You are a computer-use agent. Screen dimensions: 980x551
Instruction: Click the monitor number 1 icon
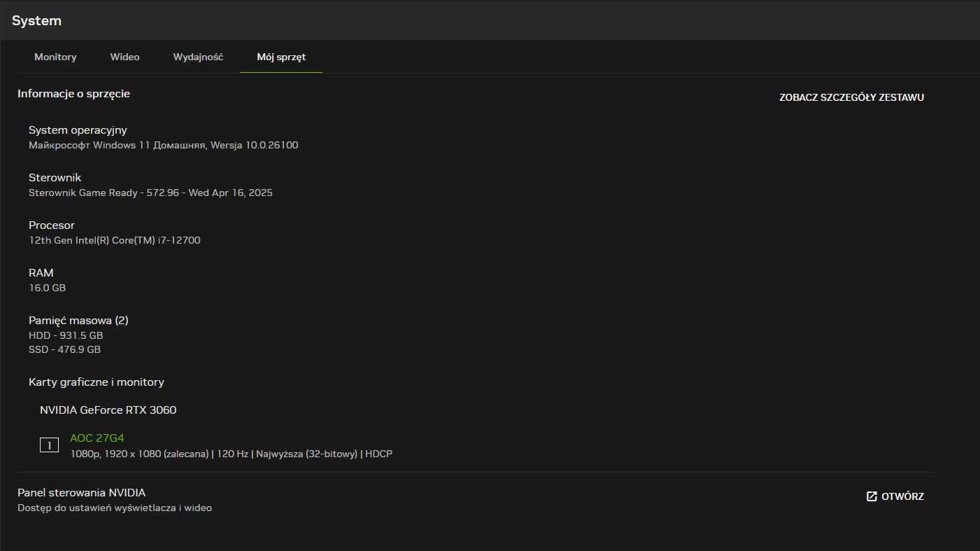coord(49,445)
